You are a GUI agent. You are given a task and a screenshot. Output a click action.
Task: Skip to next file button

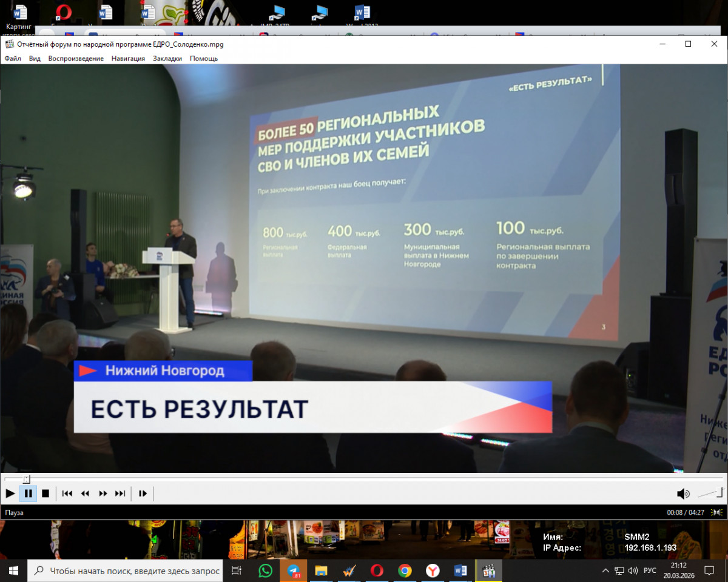(120, 493)
